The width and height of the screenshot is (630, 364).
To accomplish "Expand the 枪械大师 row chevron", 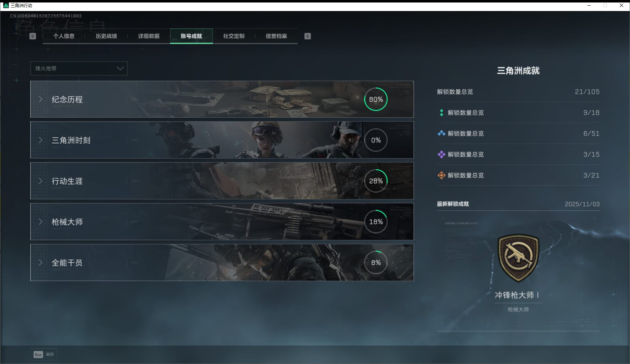I will click(41, 222).
